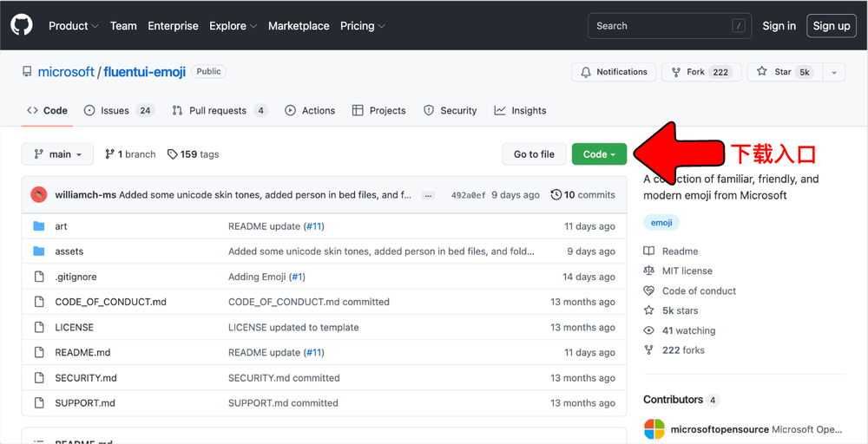This screenshot has height=444, width=868.
Task: Open the fluentui-emoji repository link
Action: 144,72
